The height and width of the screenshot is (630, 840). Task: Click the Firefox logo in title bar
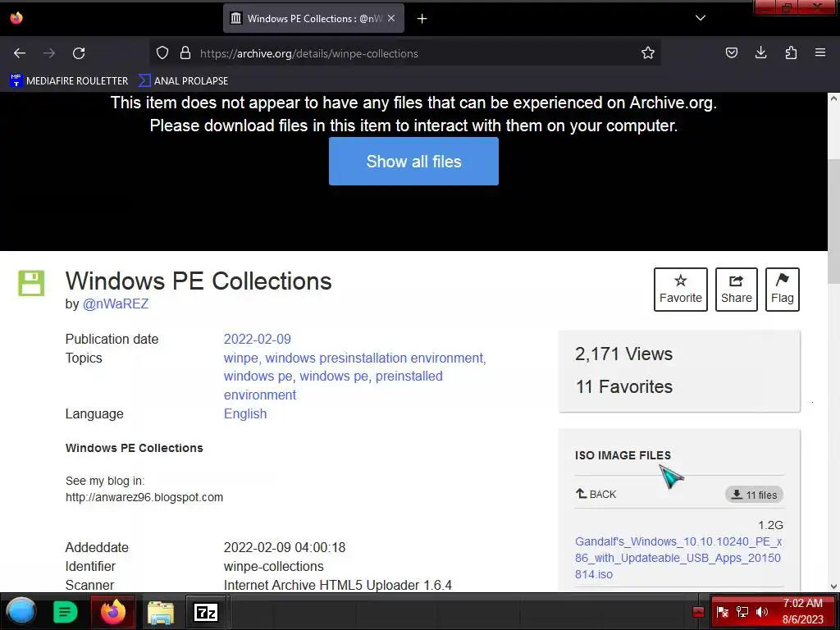click(16, 18)
